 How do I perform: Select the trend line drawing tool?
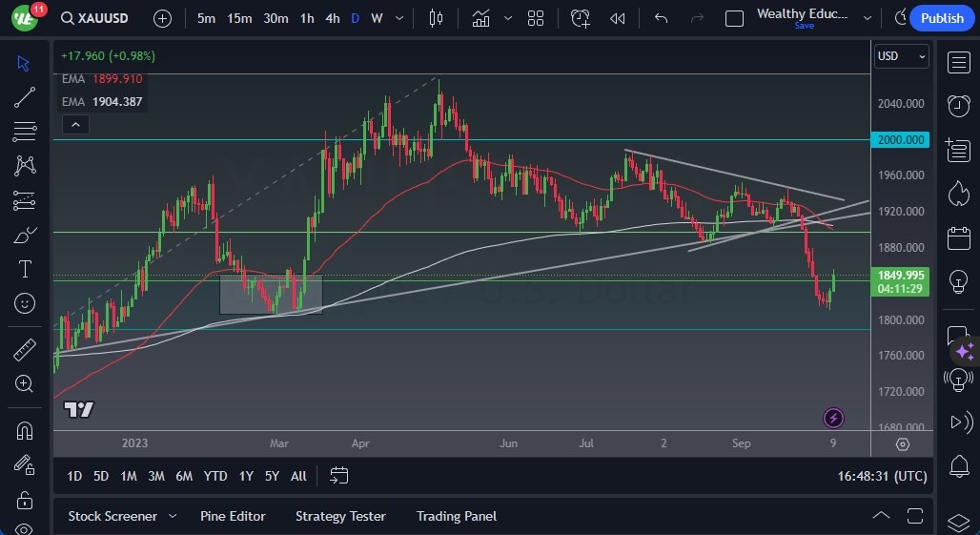click(25, 96)
